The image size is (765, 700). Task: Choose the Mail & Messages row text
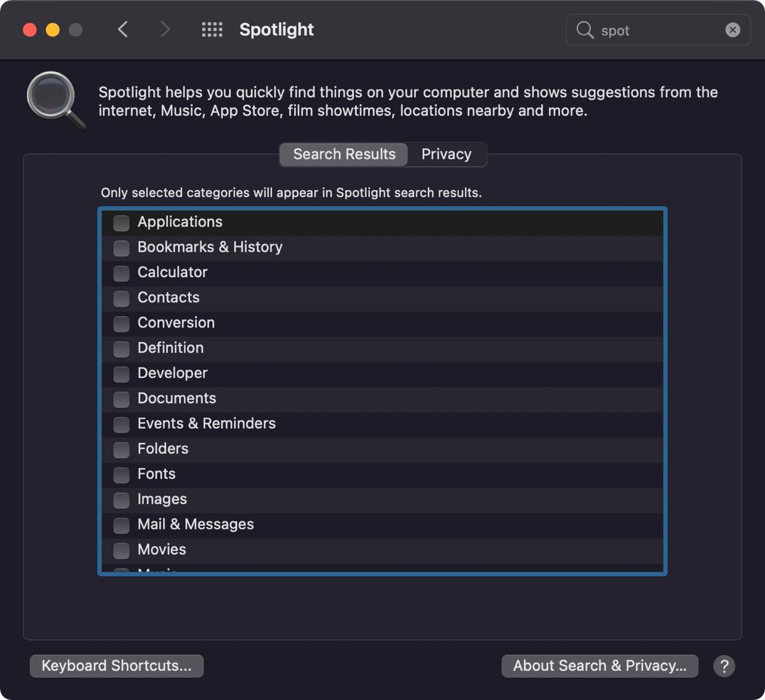coord(195,524)
